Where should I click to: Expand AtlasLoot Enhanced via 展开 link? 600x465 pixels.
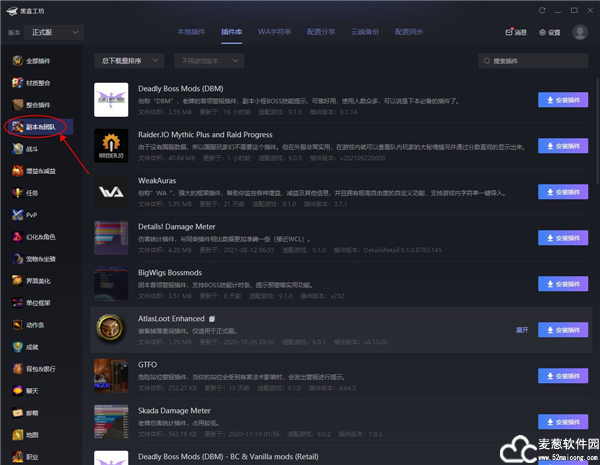[x=521, y=328]
